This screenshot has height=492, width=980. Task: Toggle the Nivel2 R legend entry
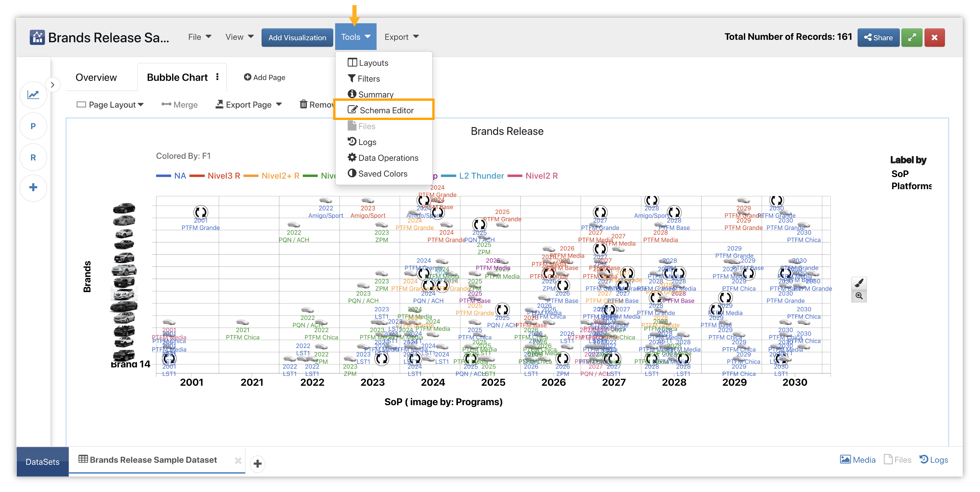pyautogui.click(x=533, y=176)
